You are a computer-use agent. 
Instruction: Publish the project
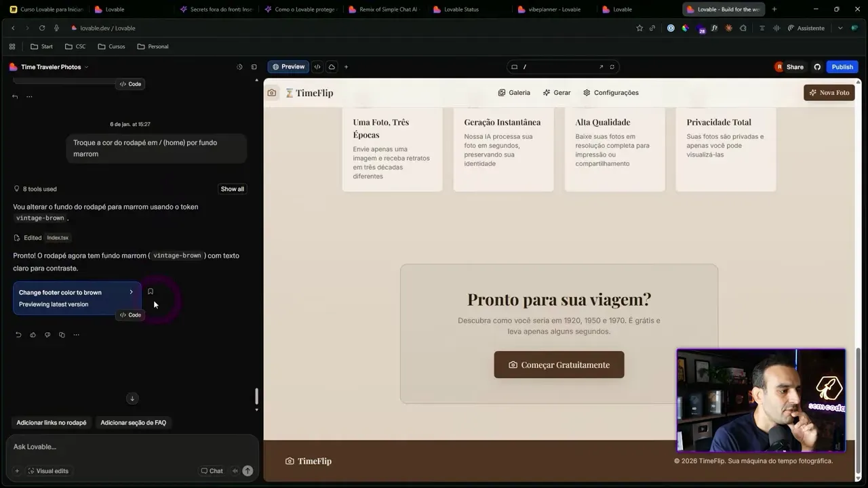pos(841,66)
